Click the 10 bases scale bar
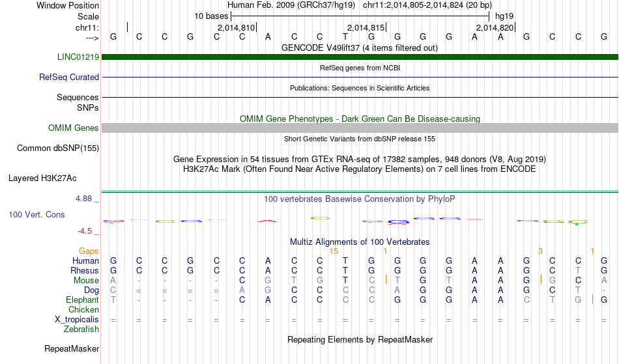The height and width of the screenshot is (364, 619). [360, 16]
